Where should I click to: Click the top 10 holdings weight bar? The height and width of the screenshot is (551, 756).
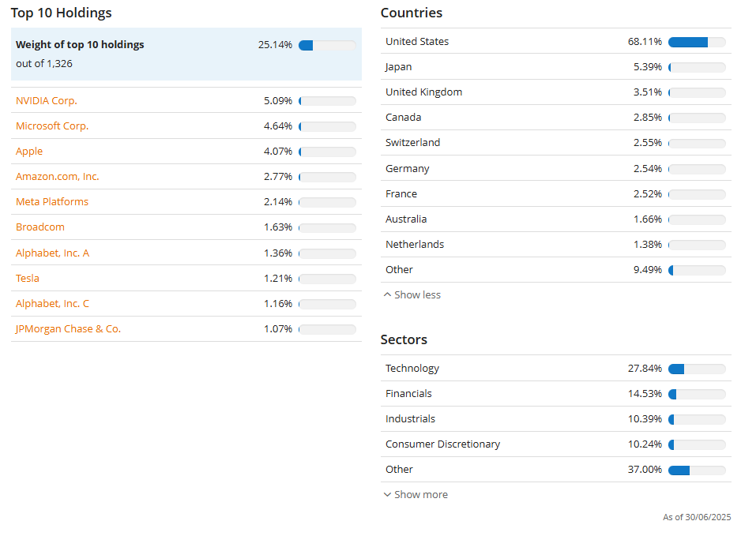(327, 45)
